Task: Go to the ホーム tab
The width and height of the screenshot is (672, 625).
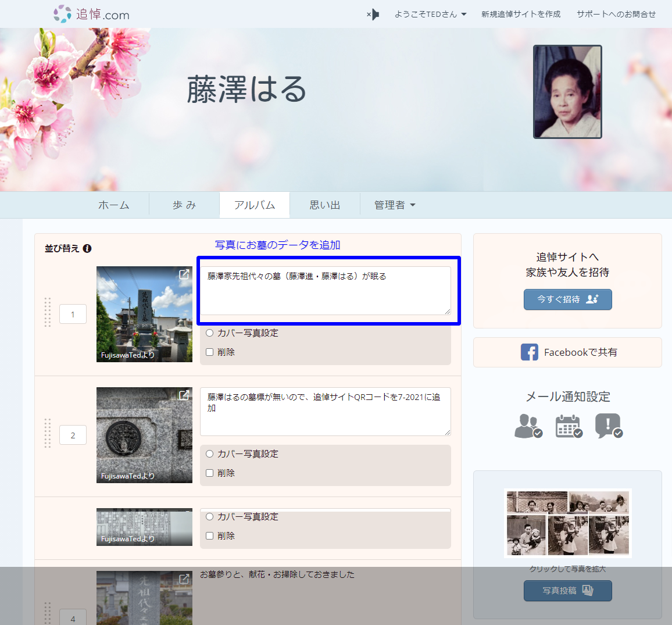Action: point(113,205)
